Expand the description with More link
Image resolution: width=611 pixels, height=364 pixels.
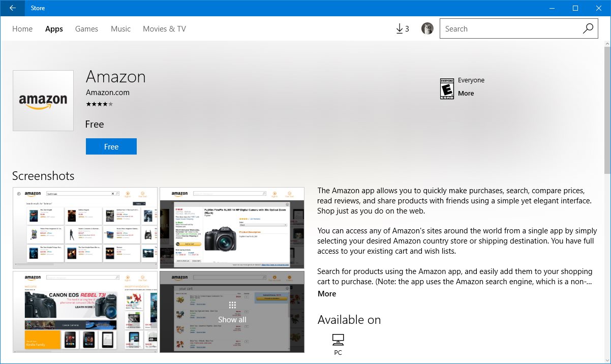327,294
